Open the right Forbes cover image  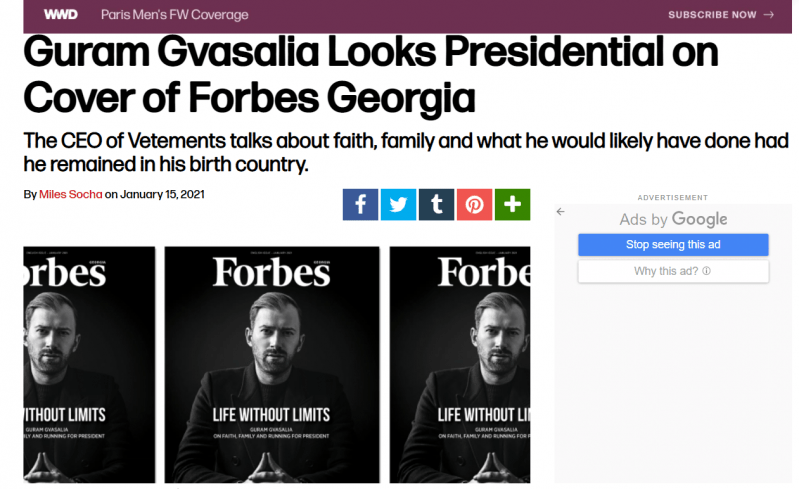pos(460,364)
